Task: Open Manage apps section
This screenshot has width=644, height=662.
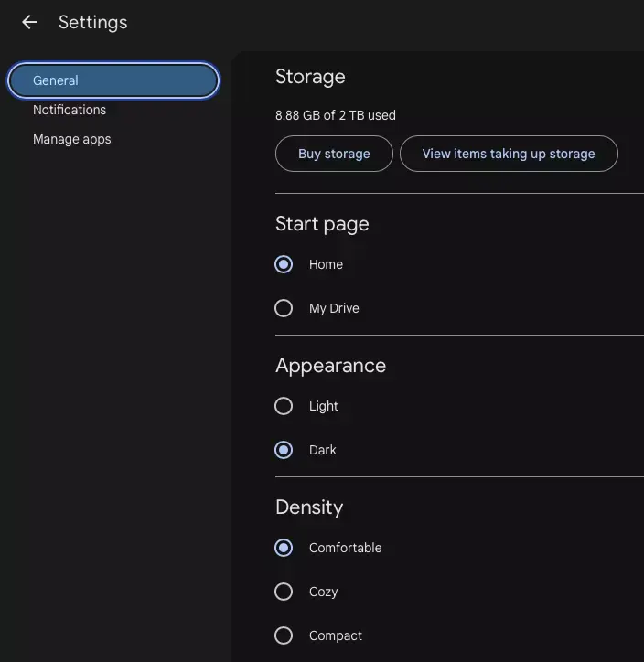Action: pyautogui.click(x=71, y=139)
